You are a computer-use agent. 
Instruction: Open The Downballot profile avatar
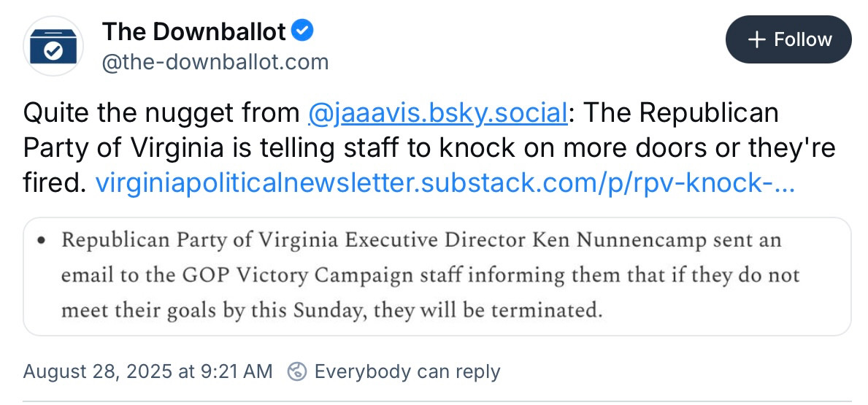point(53,46)
